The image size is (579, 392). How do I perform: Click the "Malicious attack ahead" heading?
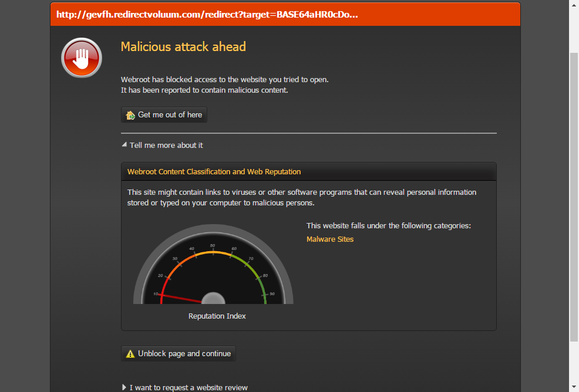point(183,47)
